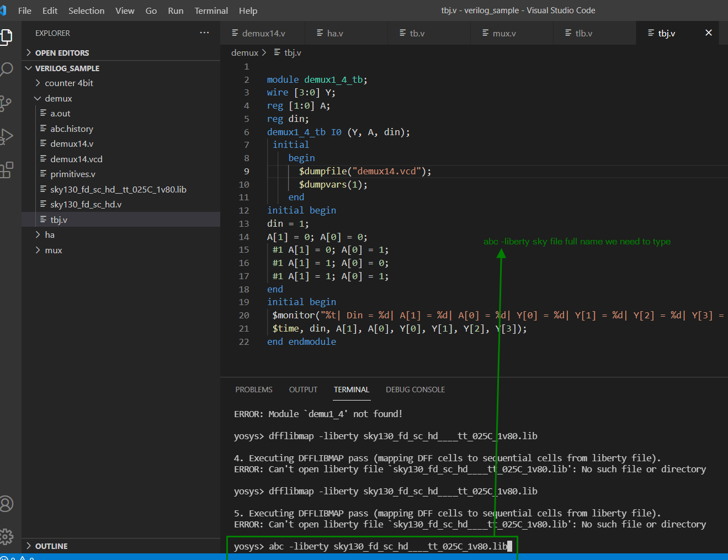Open the Manage gear settings icon
The width and height of the screenshot is (728, 560).
(x=6, y=536)
